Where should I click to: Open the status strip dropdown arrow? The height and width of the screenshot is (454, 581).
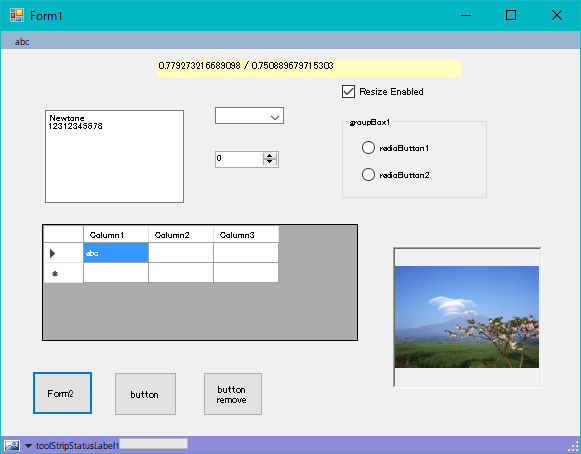click(x=28, y=445)
